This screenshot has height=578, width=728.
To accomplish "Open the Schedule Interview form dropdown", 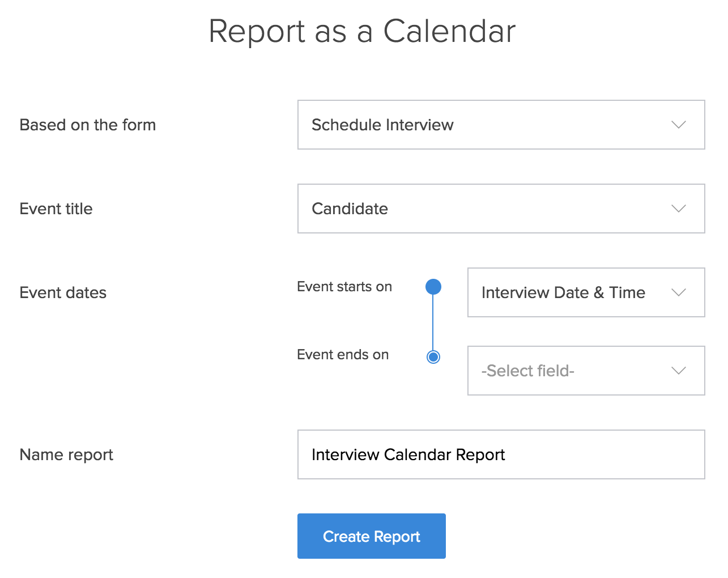I will pyautogui.click(x=501, y=125).
